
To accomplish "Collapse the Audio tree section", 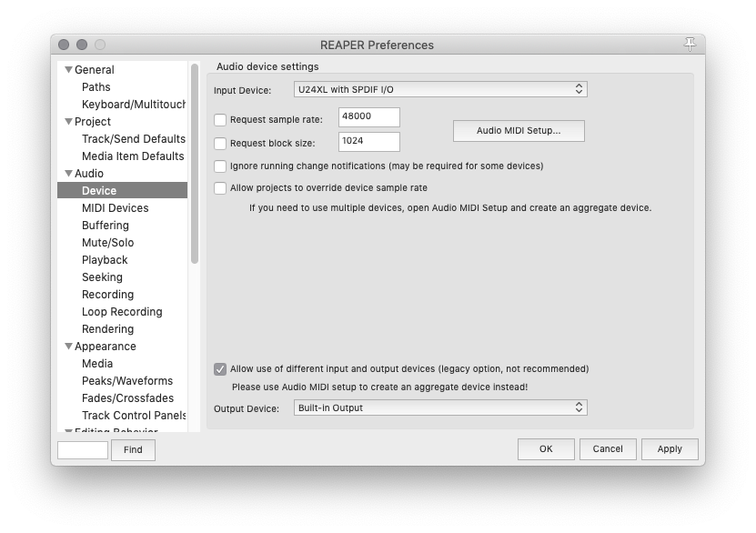I will (x=68, y=174).
